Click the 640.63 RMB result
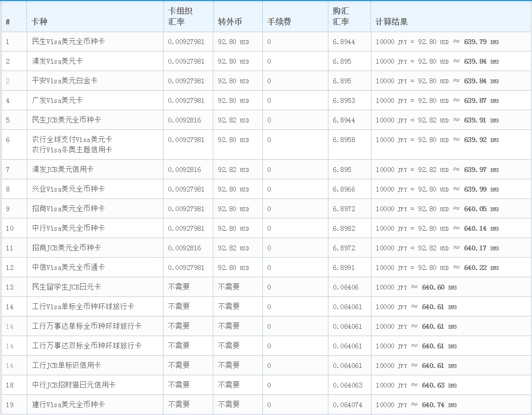 [439, 386]
